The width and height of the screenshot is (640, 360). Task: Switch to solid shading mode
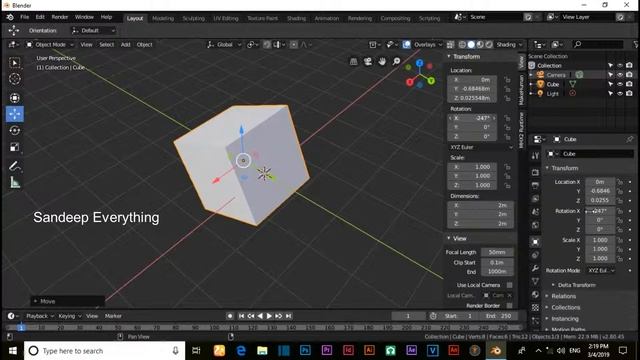pos(471,44)
